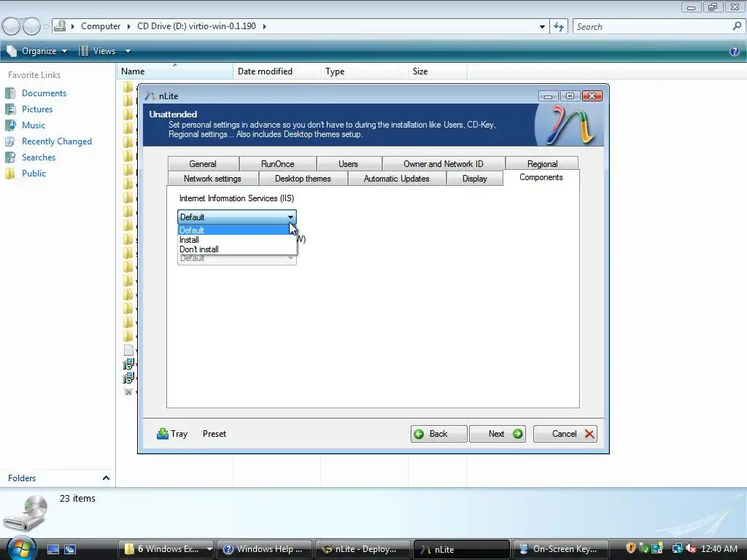Open the Windows Explorer taskbar group
Image resolution: width=747 pixels, height=560 pixels.
pos(166,549)
